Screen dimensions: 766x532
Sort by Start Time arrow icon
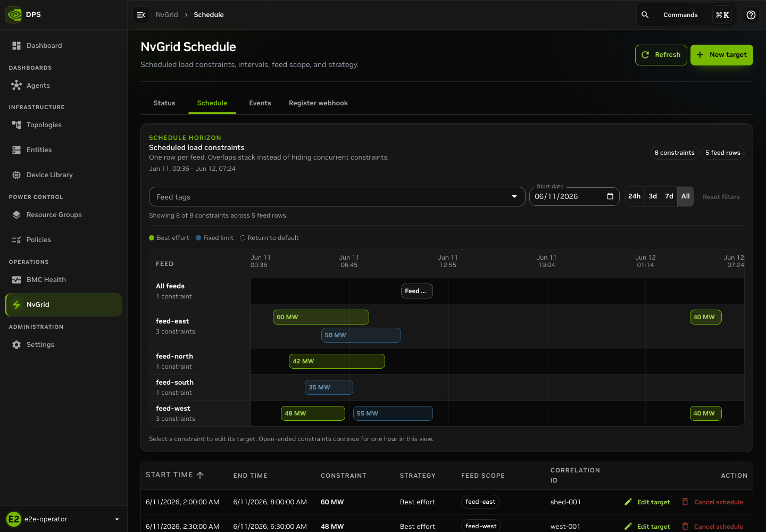coord(200,475)
